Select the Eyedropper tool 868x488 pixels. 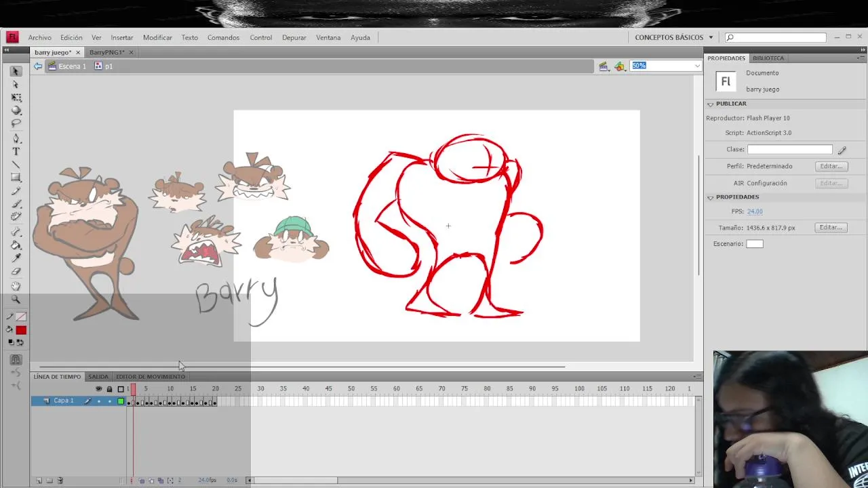[x=16, y=258]
